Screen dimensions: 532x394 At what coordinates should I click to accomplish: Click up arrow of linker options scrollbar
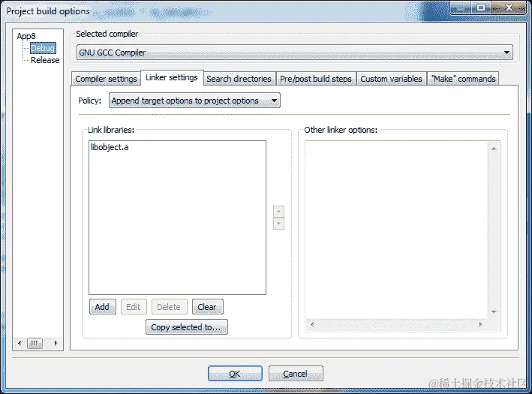click(494, 149)
